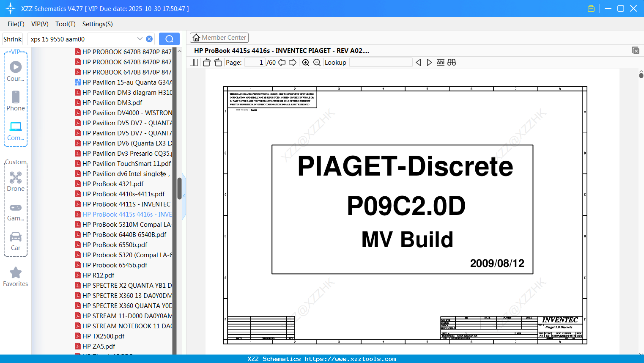Open HP Probook 5320 (Compal LA) file
The image size is (644, 363).
123,255
